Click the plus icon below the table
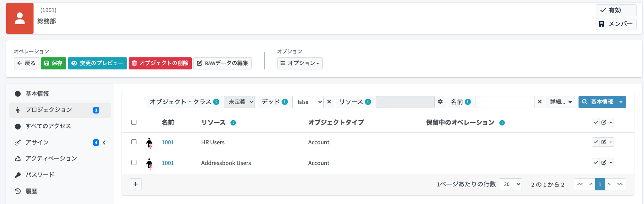 135,184
